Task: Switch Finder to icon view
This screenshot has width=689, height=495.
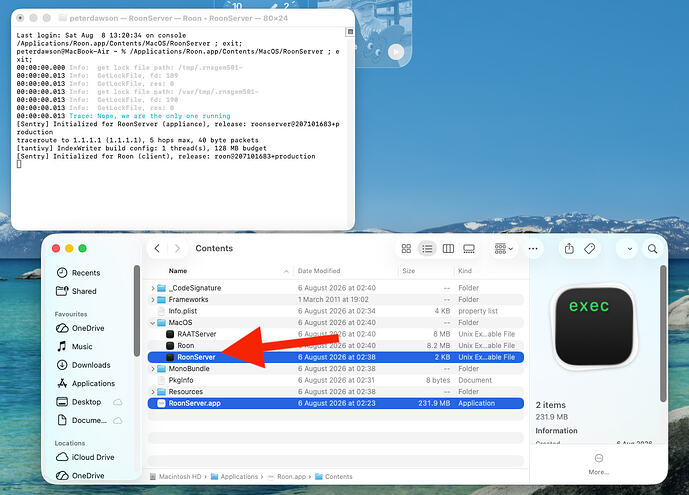Action: 406,249
